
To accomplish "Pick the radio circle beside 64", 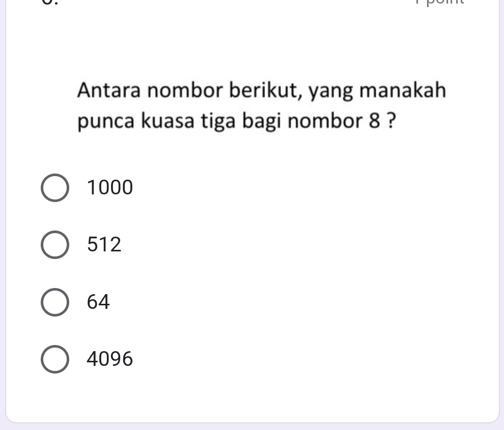I will point(54,302).
